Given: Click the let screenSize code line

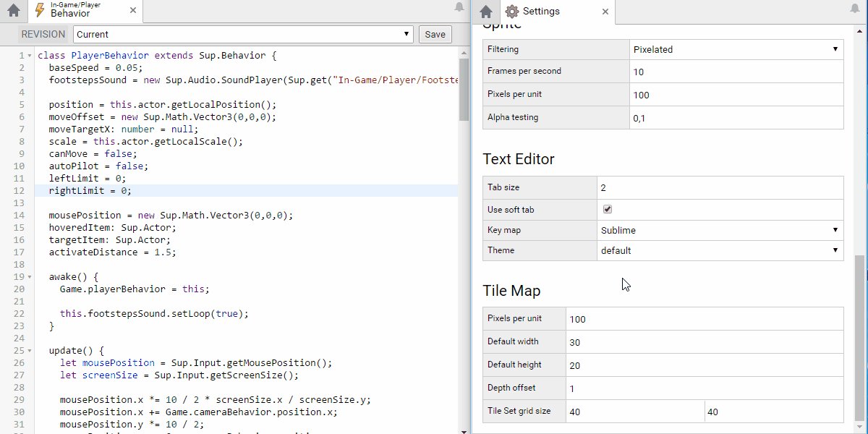Looking at the screenshot, I should [179, 375].
